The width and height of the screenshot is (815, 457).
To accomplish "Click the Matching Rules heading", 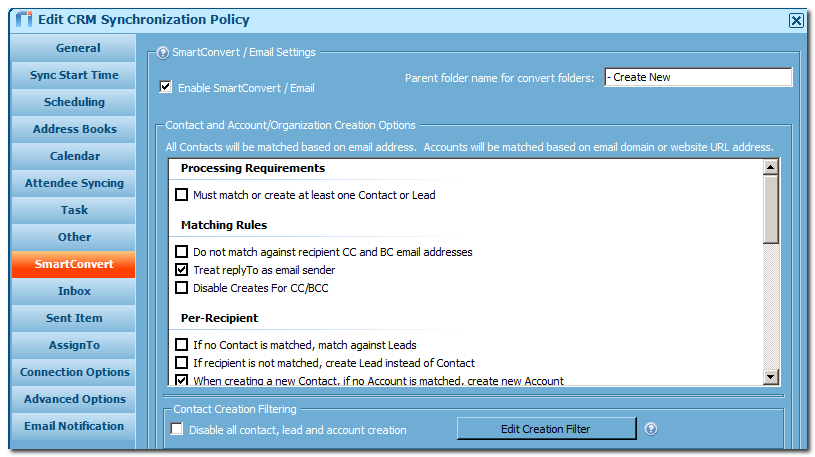I will [224, 225].
